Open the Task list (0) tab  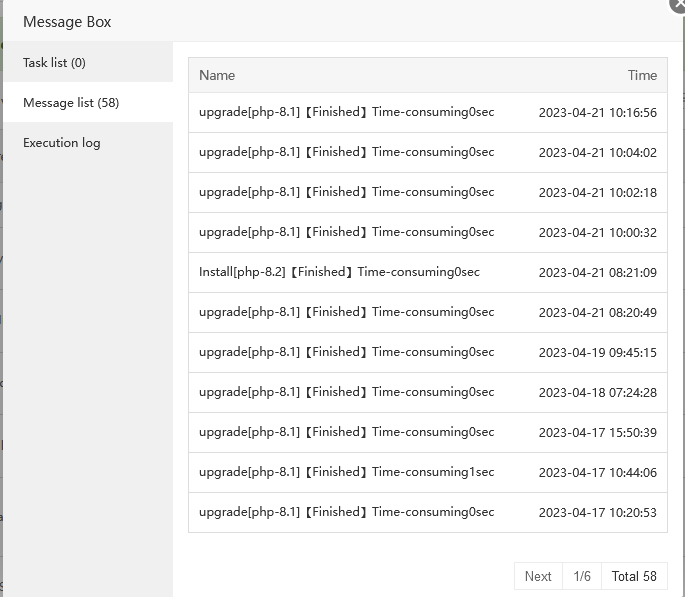tap(54, 62)
